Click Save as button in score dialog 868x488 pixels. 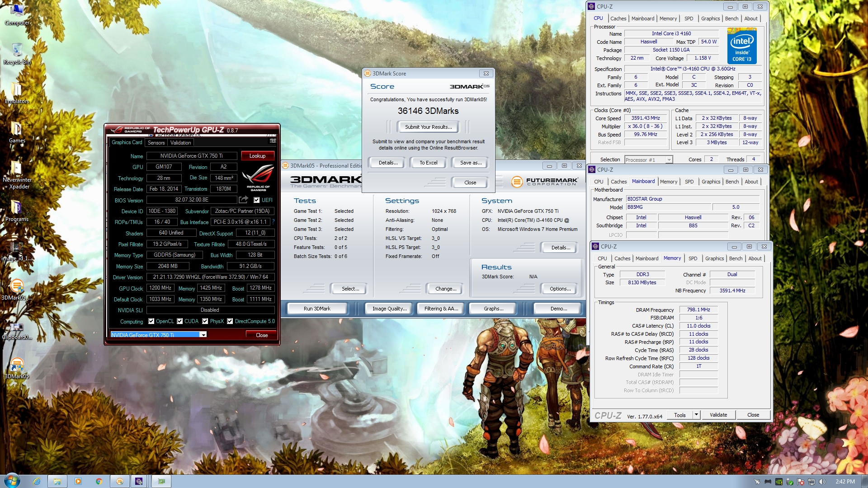[471, 163]
